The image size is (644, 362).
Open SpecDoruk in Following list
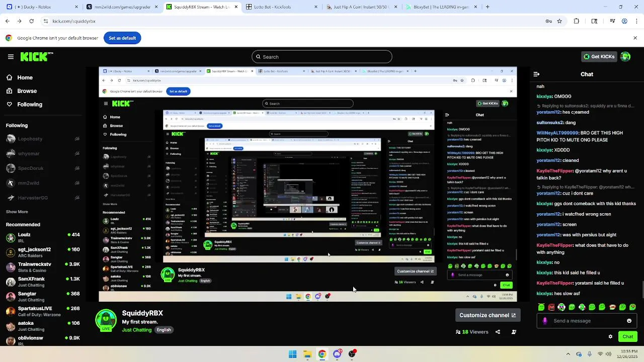pyautogui.click(x=43, y=168)
